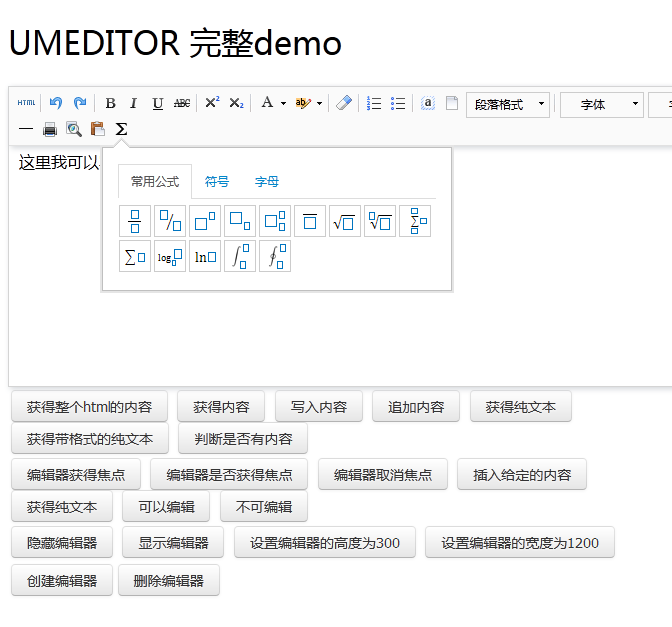Click the 编辑器是否获得焦点 button

[229, 474]
